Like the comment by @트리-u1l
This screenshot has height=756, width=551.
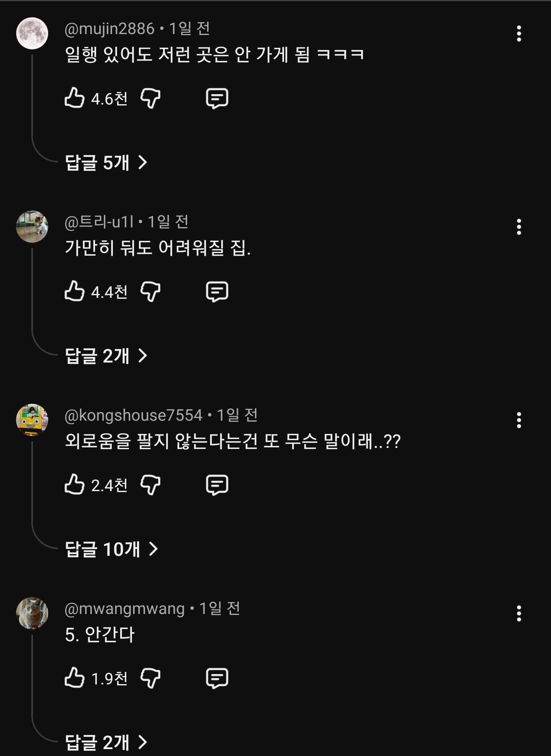click(75, 291)
